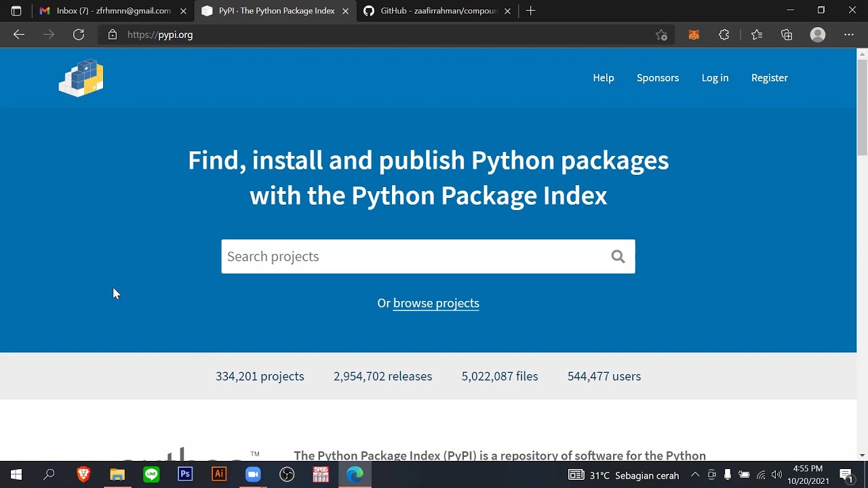Click Register
This screenshot has width=868, height=488.
point(770,78)
